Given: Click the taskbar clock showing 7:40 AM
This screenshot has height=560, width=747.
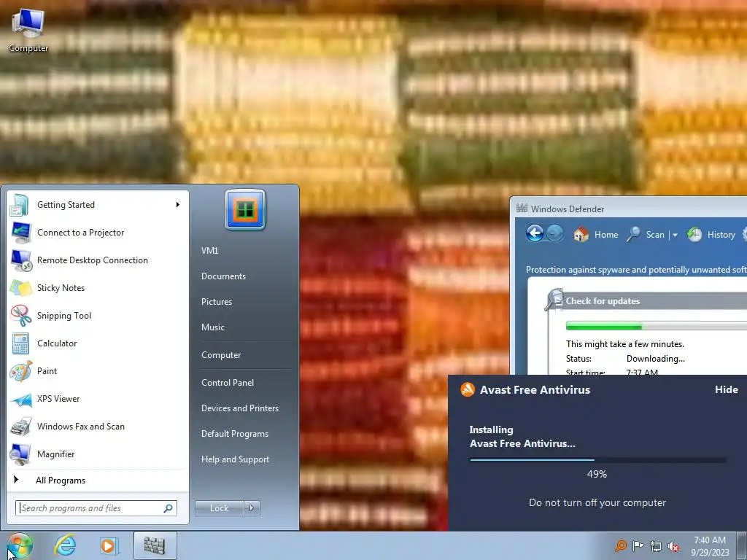Looking at the screenshot, I should (x=710, y=546).
